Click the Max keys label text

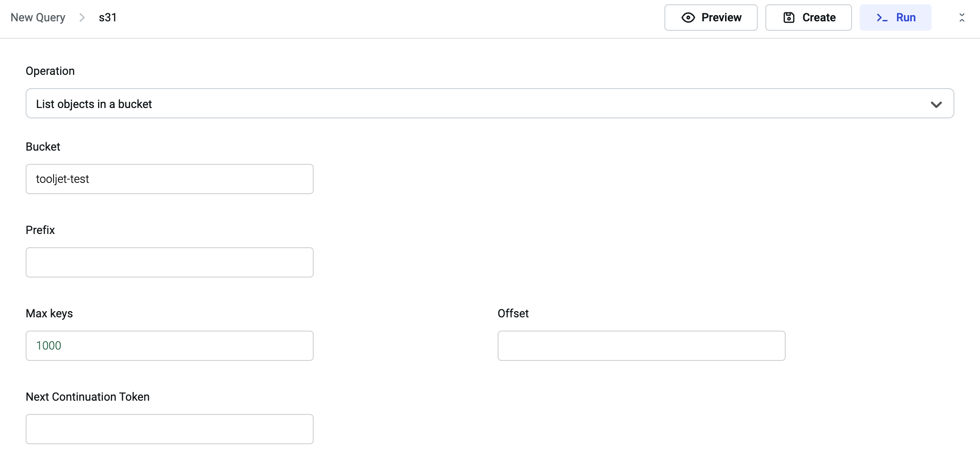49,314
